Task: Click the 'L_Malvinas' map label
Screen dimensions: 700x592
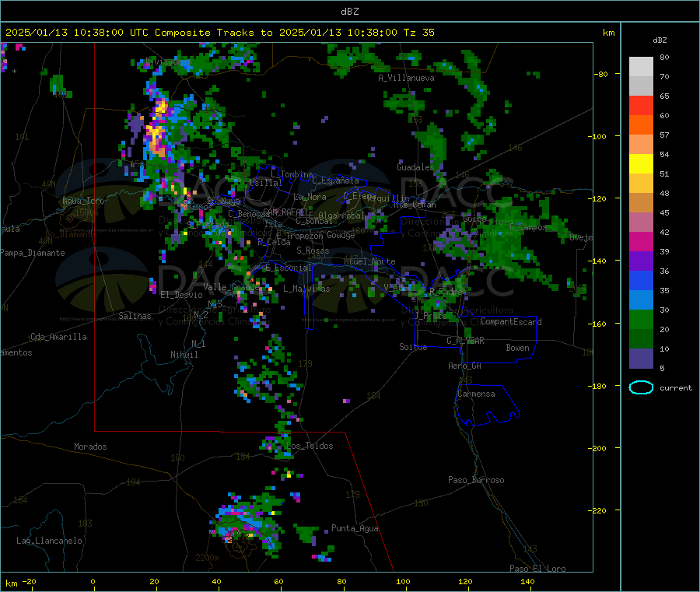Action: tap(306, 289)
